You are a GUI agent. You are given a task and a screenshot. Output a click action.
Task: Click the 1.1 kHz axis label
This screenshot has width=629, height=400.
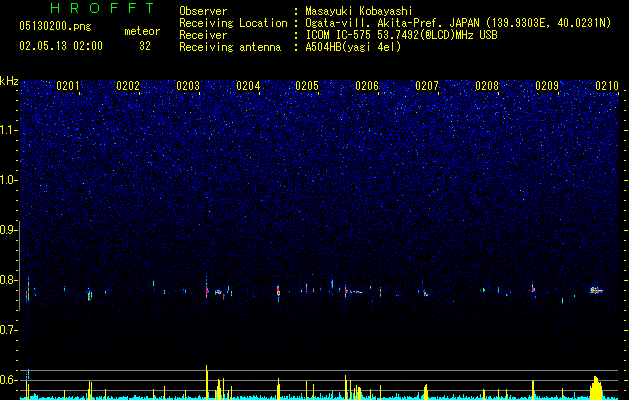9,130
